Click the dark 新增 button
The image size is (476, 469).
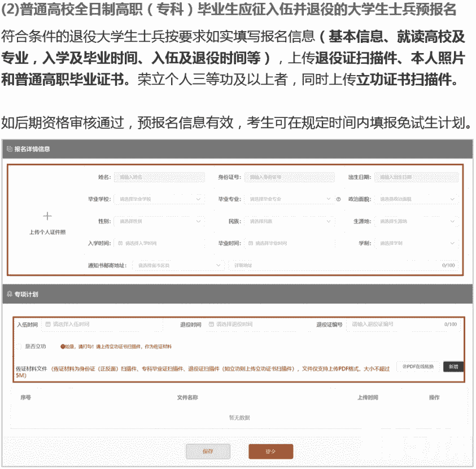[453, 367]
